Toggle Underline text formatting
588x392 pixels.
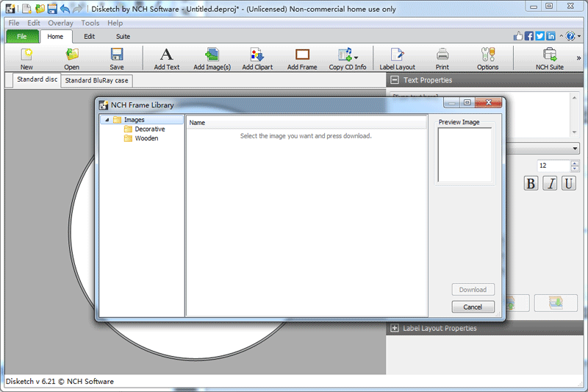click(568, 183)
